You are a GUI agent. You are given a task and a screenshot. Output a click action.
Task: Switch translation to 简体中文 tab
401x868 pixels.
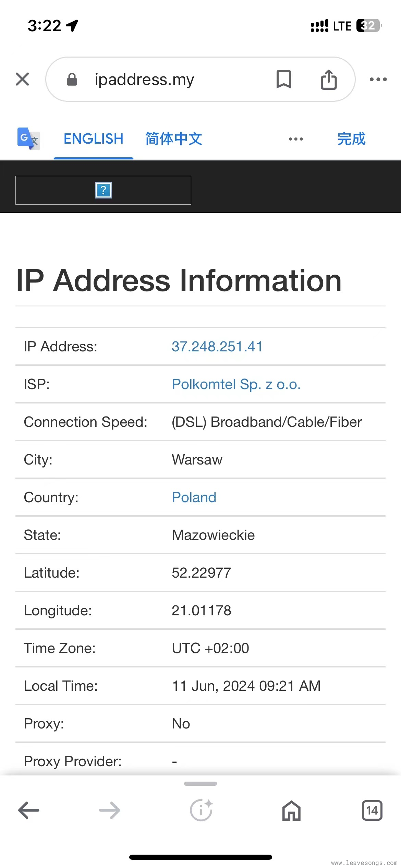174,139
